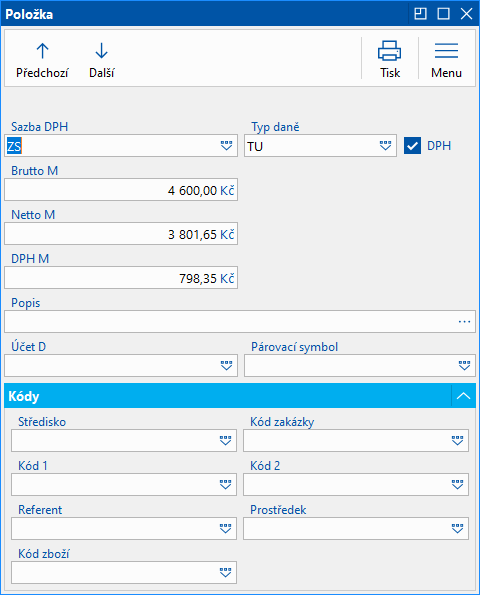Open the Kód 2 dropdown
The width and height of the screenshot is (480, 595).
[x=458, y=485]
